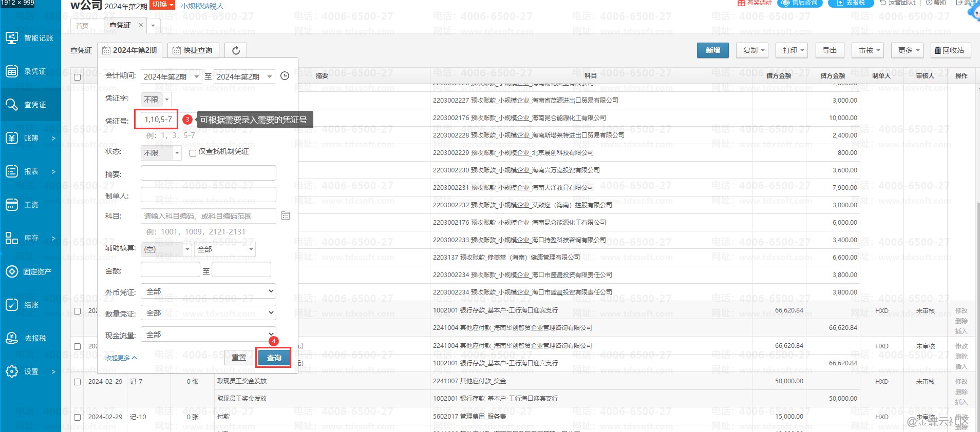Open 去报税 in the left sidebar
Viewport: 980px width, 432px height.
(31, 338)
